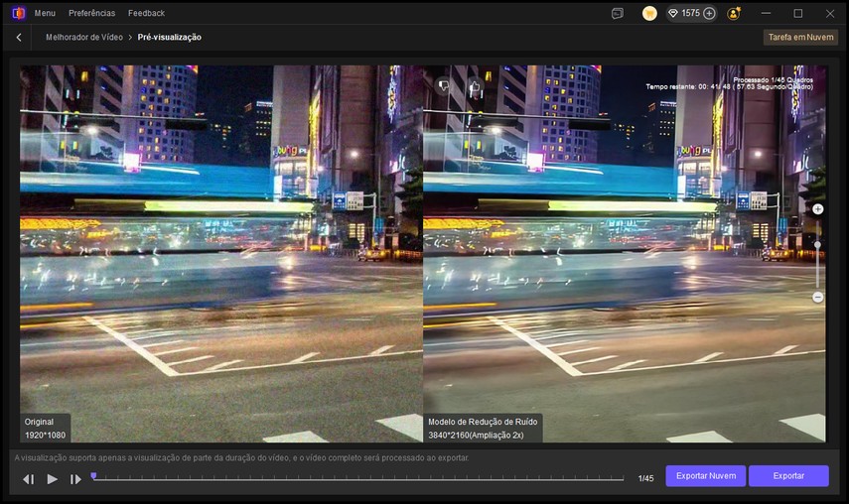Click the app logo icon

click(x=19, y=13)
